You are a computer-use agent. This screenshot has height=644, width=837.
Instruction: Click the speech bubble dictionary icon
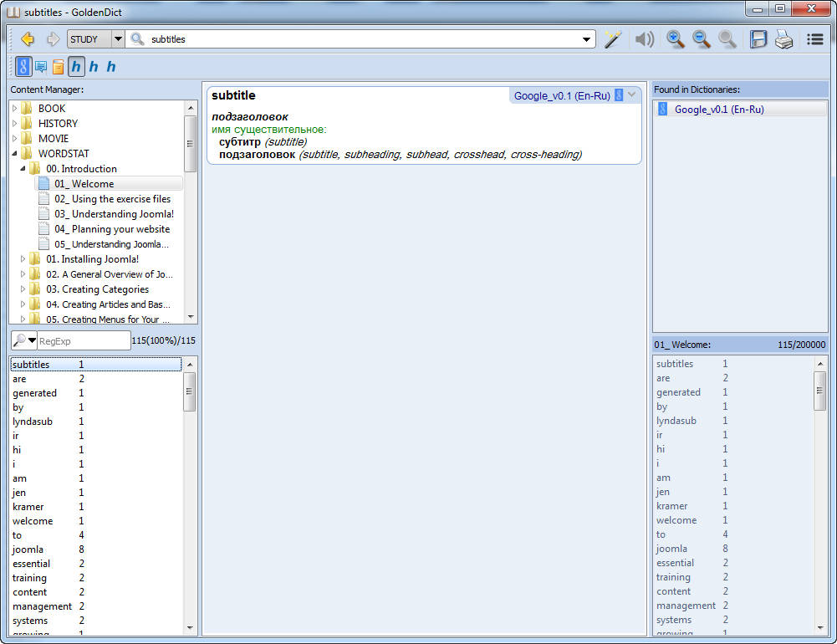click(41, 67)
